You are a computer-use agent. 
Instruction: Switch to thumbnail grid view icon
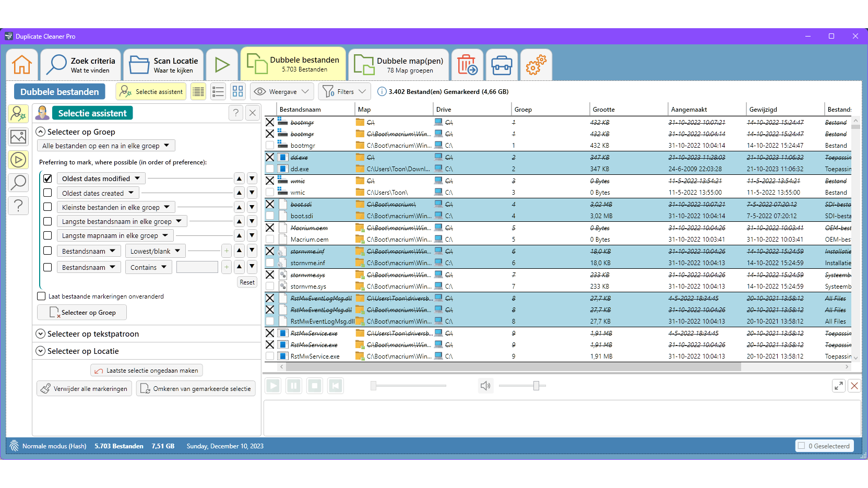[238, 92]
